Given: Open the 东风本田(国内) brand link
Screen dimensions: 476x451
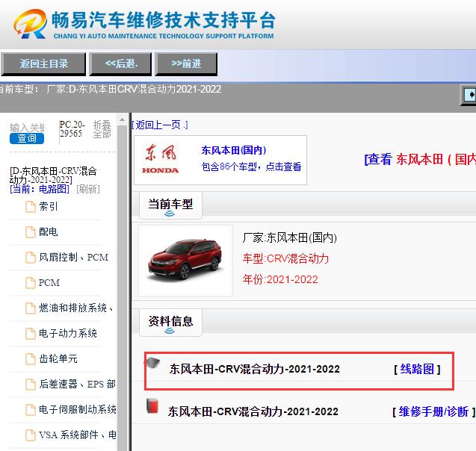Looking at the screenshot, I should click(x=234, y=150).
